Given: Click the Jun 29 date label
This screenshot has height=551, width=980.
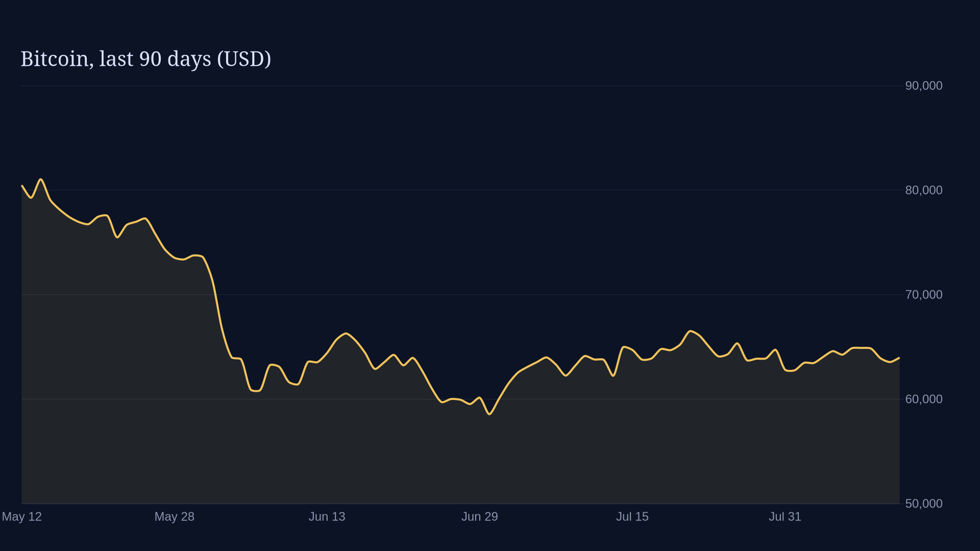Looking at the screenshot, I should pyautogui.click(x=479, y=517).
